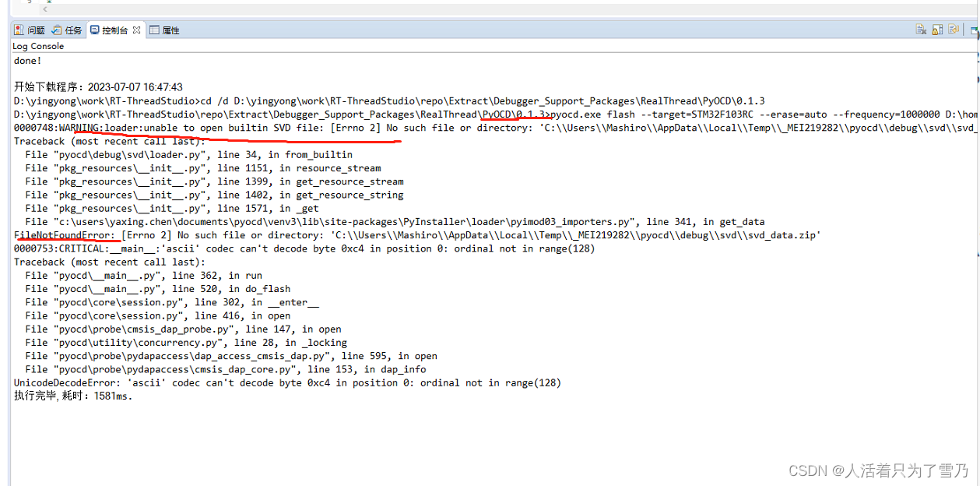The image size is (980, 486).
Task: Click the small green icon above the chevron
Action: pyautogui.click(x=49, y=2)
